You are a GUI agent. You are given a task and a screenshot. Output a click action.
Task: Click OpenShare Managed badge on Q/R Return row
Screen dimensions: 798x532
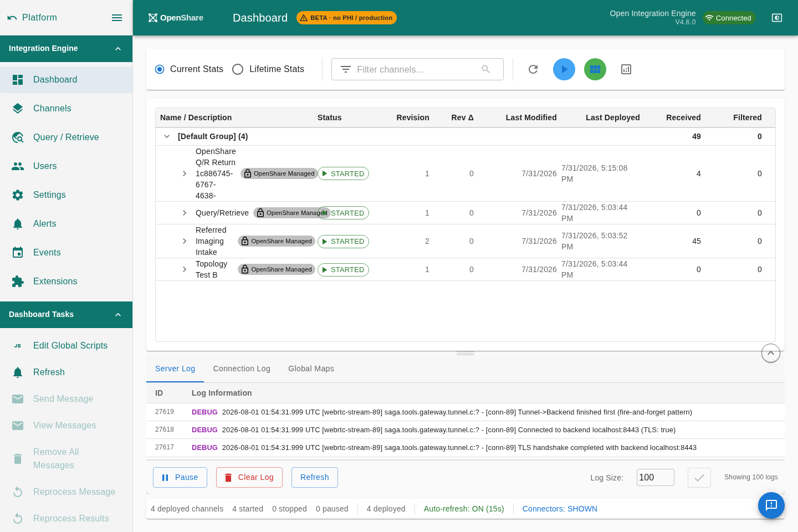pyautogui.click(x=279, y=173)
